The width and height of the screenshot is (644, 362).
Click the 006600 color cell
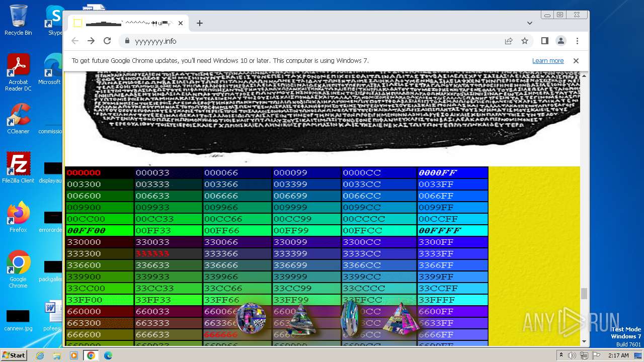(x=100, y=196)
